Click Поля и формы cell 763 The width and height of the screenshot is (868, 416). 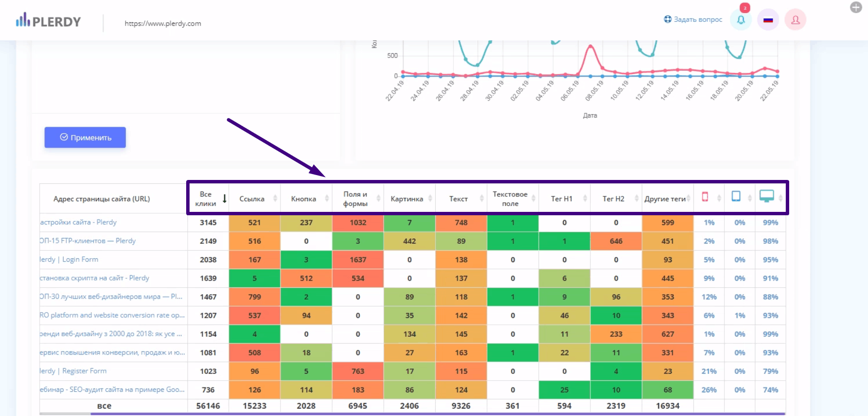click(x=358, y=371)
